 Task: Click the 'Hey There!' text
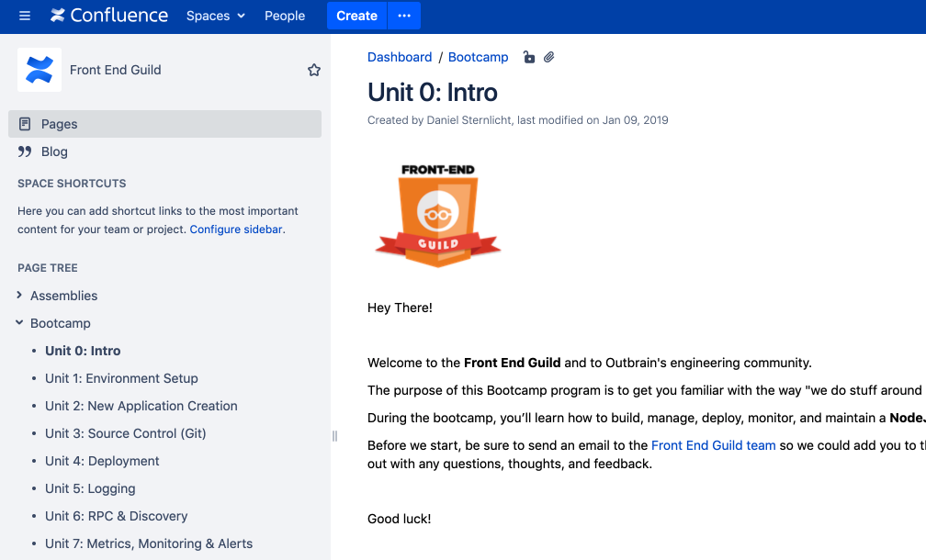click(x=400, y=308)
